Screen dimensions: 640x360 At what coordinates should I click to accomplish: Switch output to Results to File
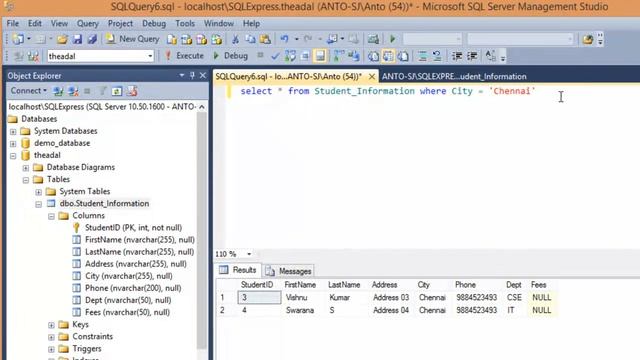[x=403, y=56]
